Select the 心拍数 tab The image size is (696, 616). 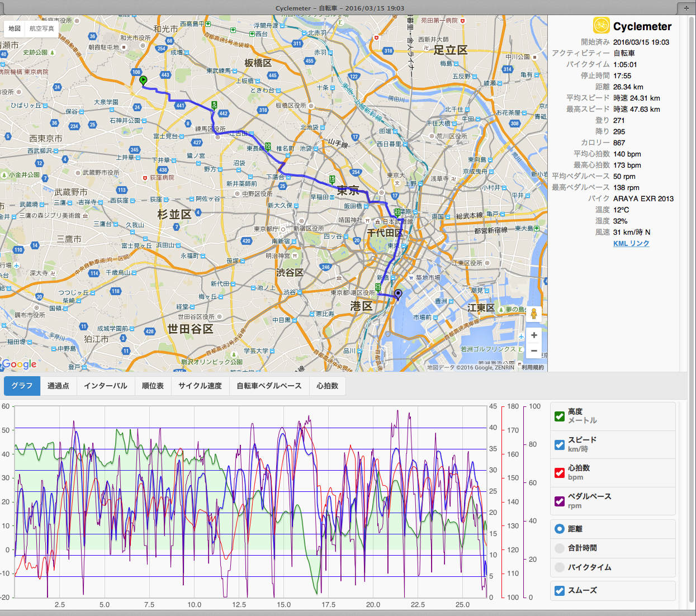pos(327,386)
